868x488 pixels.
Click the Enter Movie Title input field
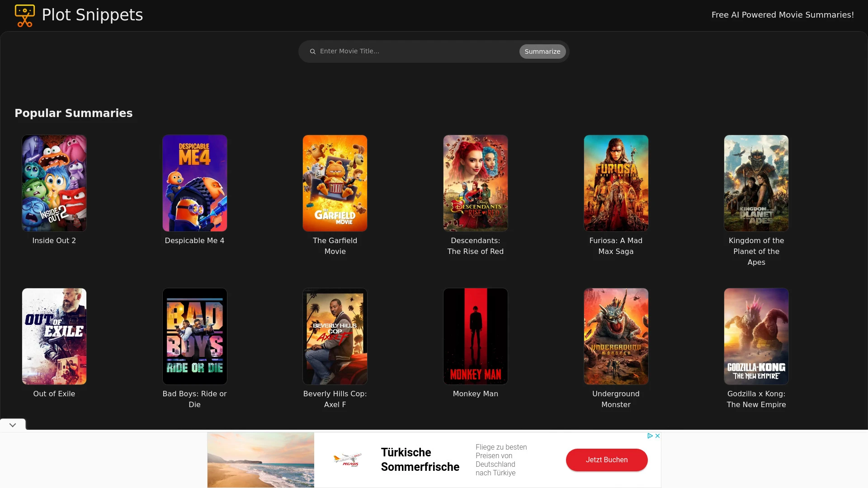(x=414, y=51)
